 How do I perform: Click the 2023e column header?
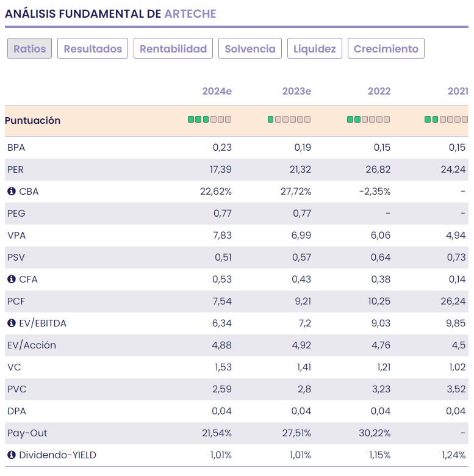[x=296, y=92]
